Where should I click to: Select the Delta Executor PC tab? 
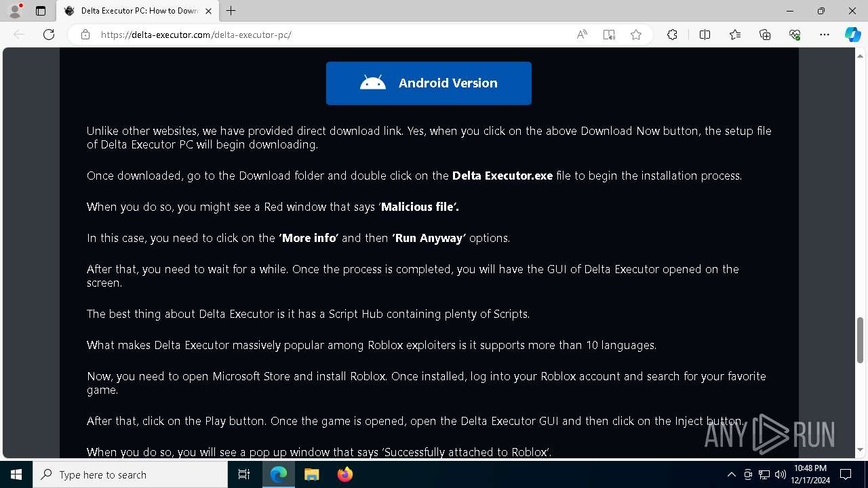(x=139, y=11)
